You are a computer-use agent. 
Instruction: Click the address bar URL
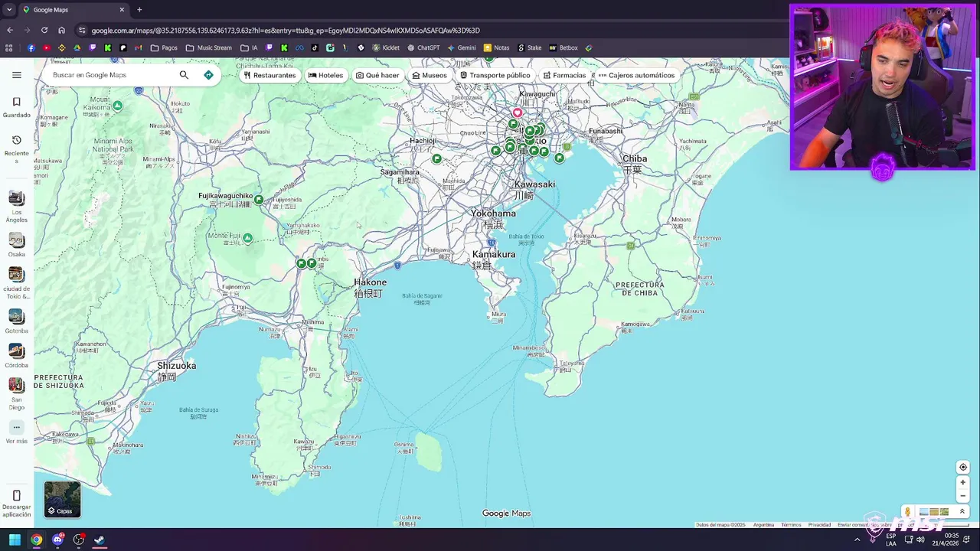286,31
